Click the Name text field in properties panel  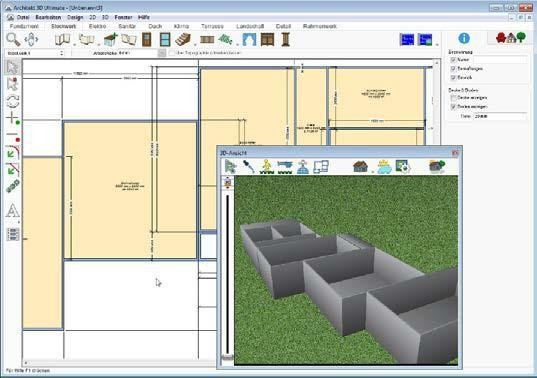[500, 60]
